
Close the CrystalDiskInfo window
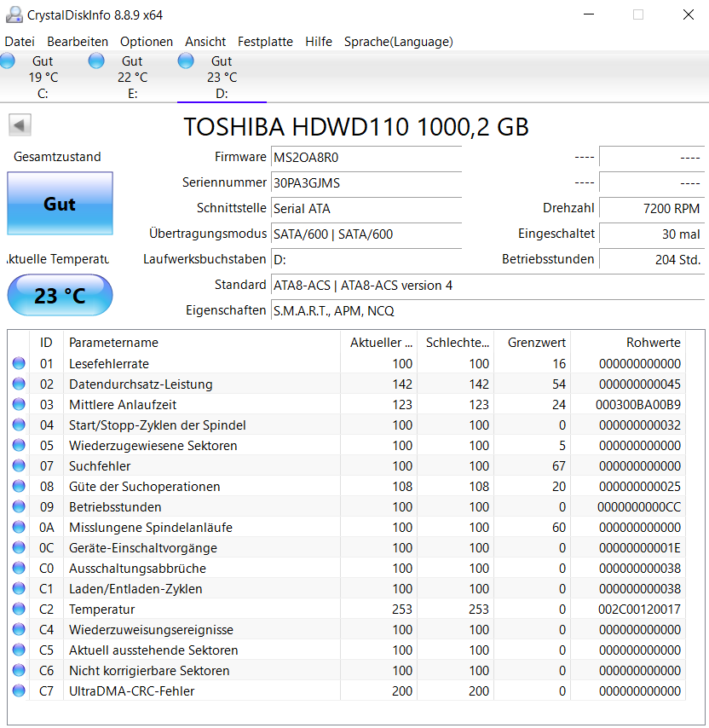[x=688, y=14]
